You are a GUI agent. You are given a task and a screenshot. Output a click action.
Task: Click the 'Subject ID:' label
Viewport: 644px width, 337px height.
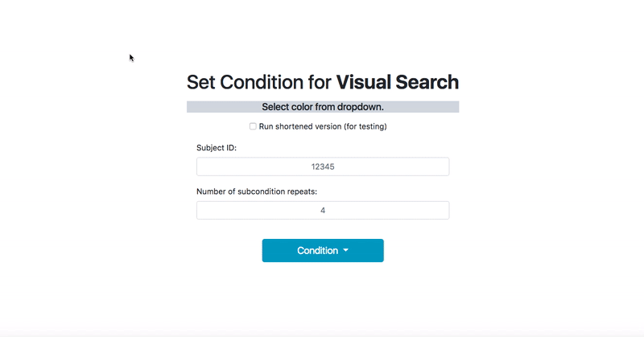pyautogui.click(x=217, y=148)
